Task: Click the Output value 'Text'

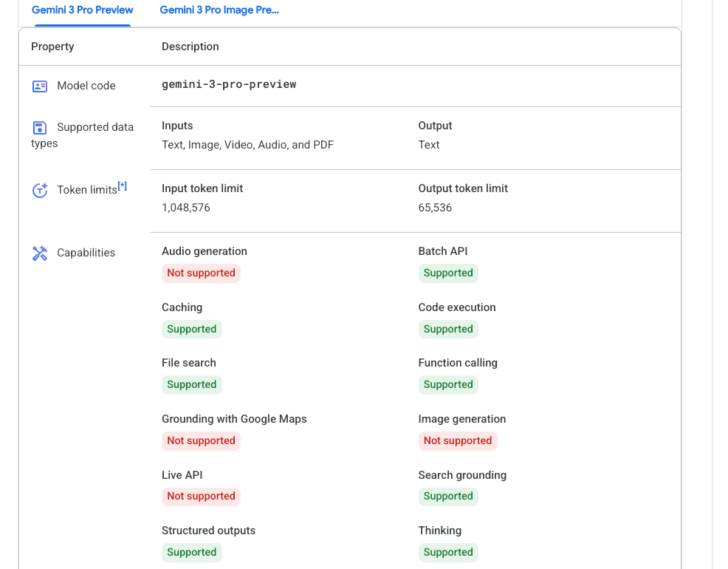Action: click(428, 145)
